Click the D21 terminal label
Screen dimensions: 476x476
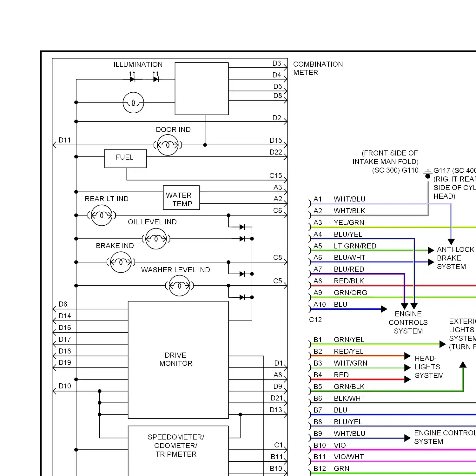pyautogui.click(x=276, y=398)
